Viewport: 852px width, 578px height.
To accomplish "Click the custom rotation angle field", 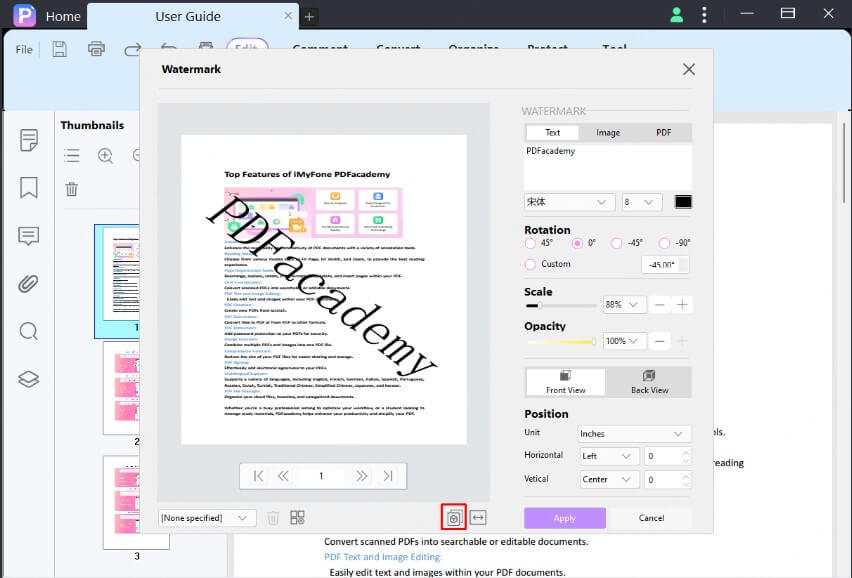I will (665, 265).
